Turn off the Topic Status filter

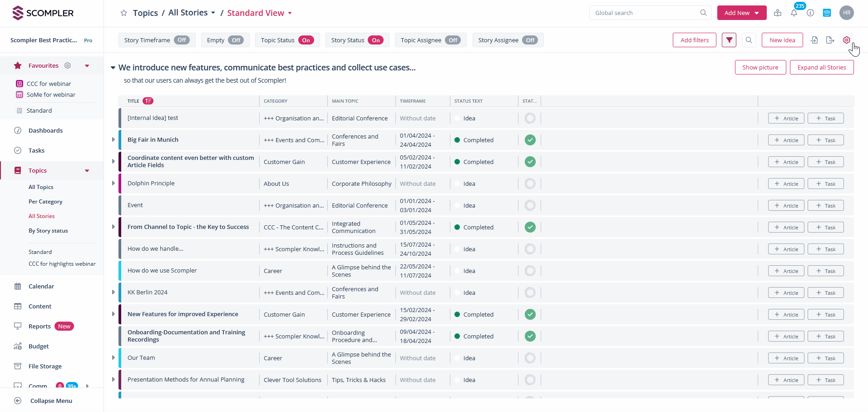306,40
